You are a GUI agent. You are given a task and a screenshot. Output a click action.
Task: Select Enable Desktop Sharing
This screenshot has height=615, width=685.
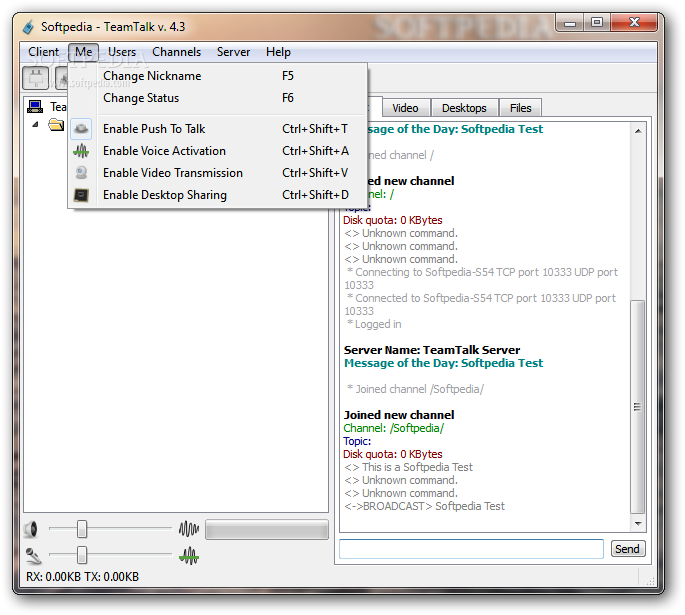pyautogui.click(x=217, y=195)
